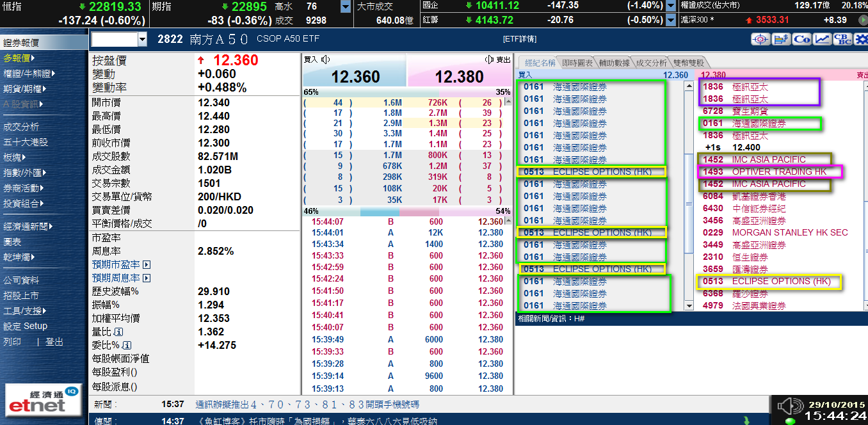868x425 pixels.
Task: Open the line chart icon
Action: pyautogui.click(x=822, y=39)
